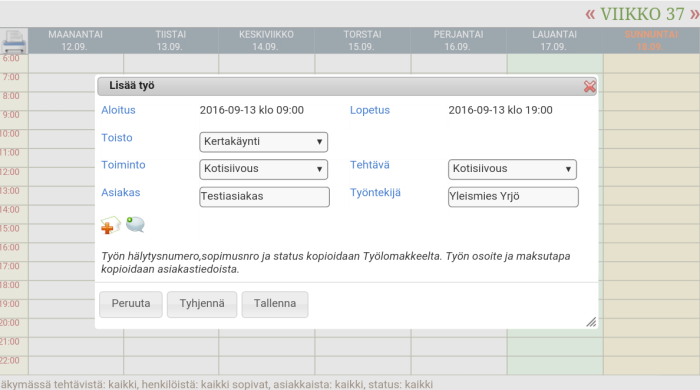Click the Lopetus label link
Image resolution: width=700 pixels, height=390 pixels.
(x=370, y=110)
